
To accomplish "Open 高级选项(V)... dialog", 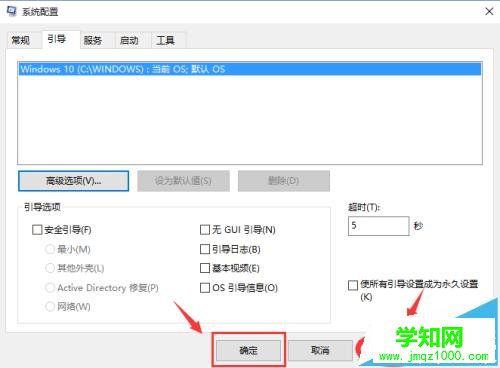I will click(x=73, y=181).
